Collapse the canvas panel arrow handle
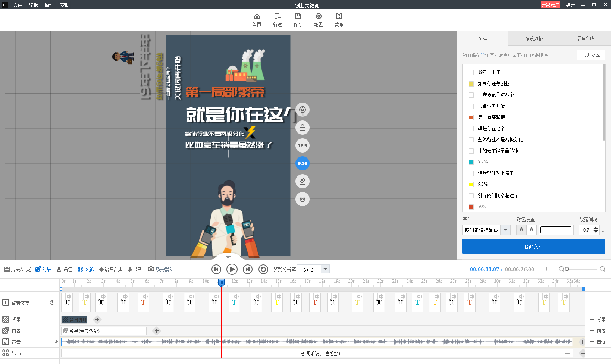 [228, 257]
